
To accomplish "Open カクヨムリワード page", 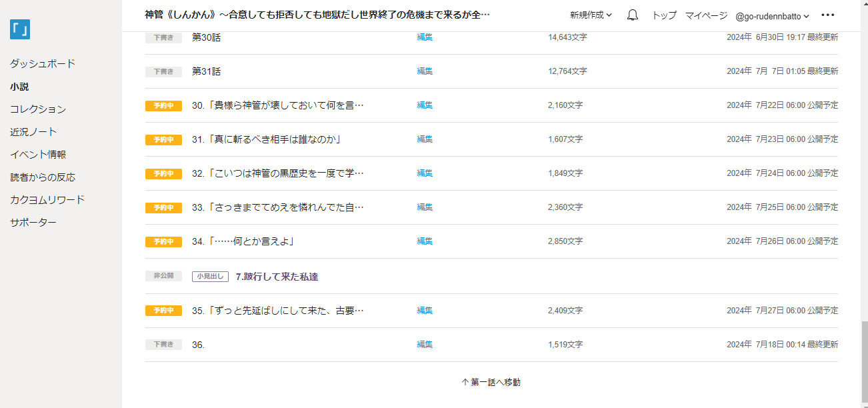I will click(x=47, y=200).
